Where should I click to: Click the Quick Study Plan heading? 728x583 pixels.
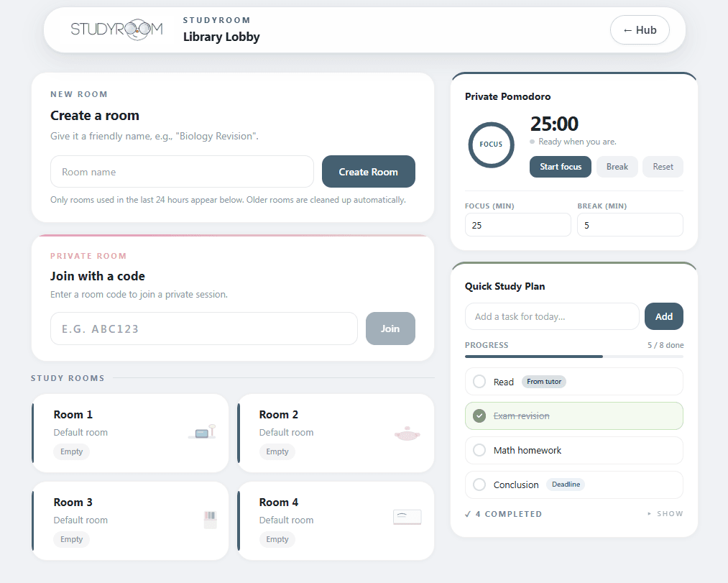point(504,286)
